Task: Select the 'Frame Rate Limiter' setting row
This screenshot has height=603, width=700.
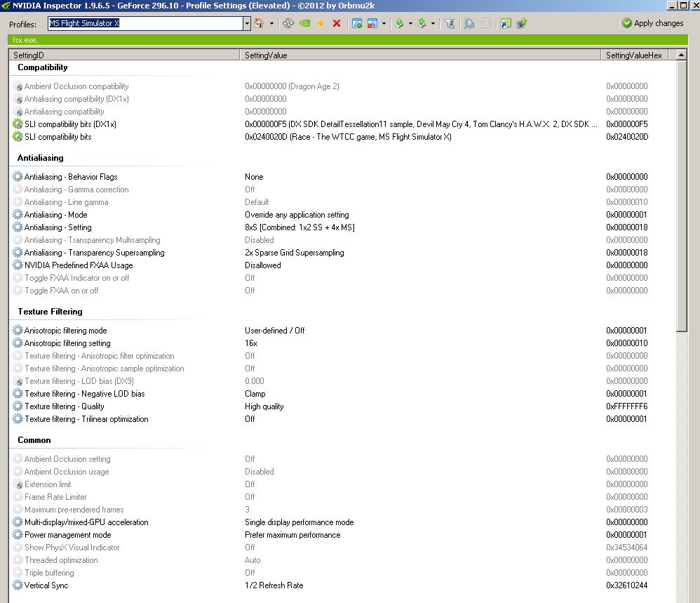Action: coord(342,497)
